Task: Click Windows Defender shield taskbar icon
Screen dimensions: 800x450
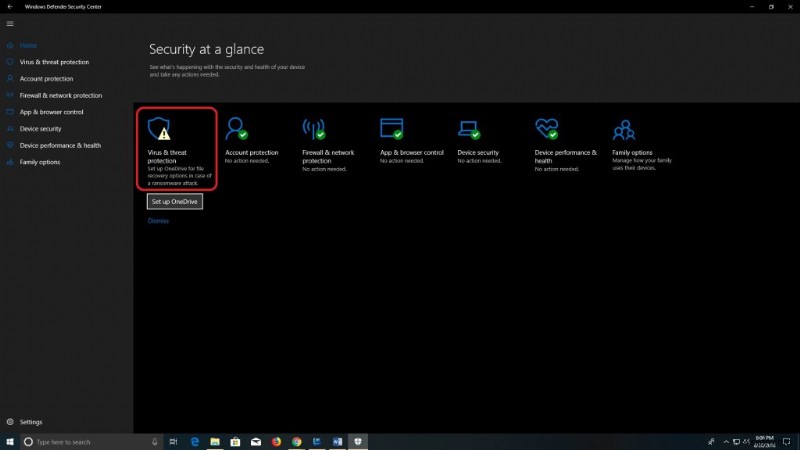Action: (358, 442)
